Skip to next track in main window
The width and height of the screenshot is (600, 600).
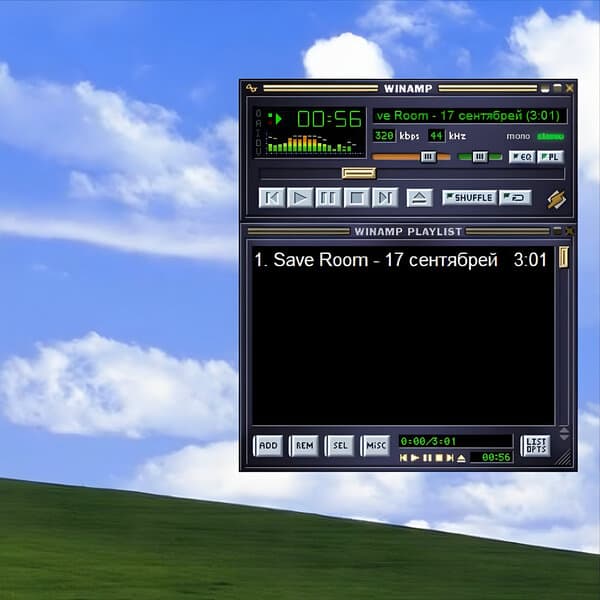(x=385, y=198)
